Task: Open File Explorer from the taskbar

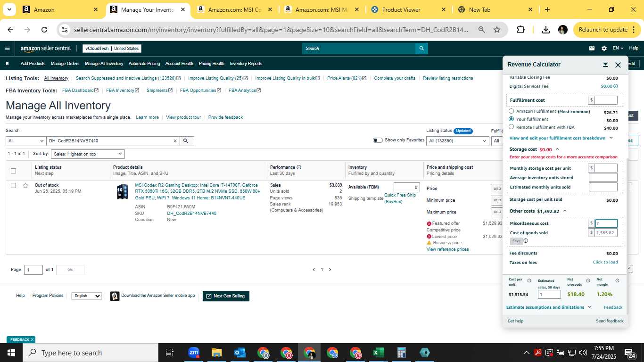Action: (217, 353)
